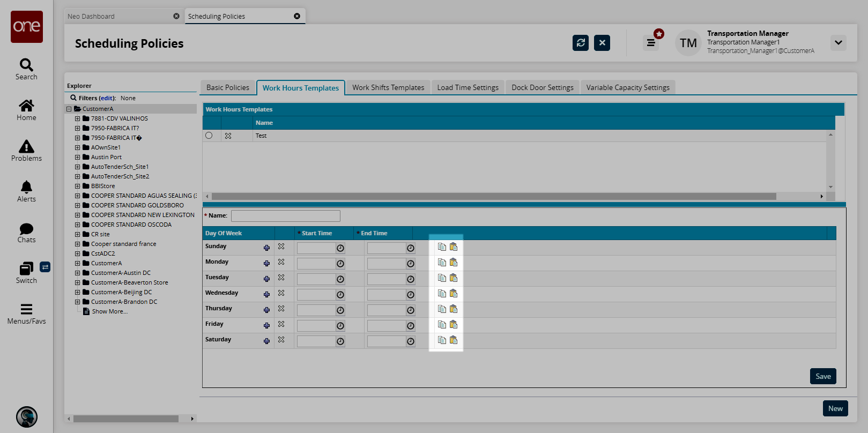Screen dimensions: 868x433
Task: Expand the CR site tree node
Action: click(x=77, y=234)
